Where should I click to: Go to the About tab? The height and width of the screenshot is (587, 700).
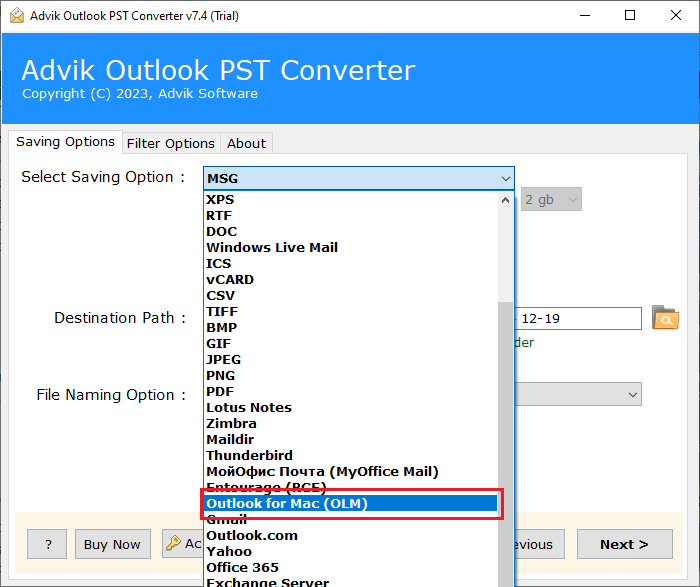coord(246,143)
